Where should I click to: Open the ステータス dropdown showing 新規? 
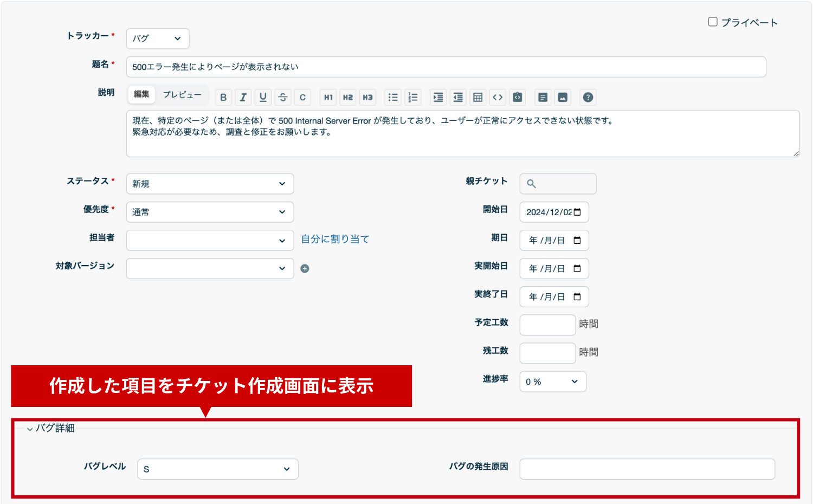point(210,184)
